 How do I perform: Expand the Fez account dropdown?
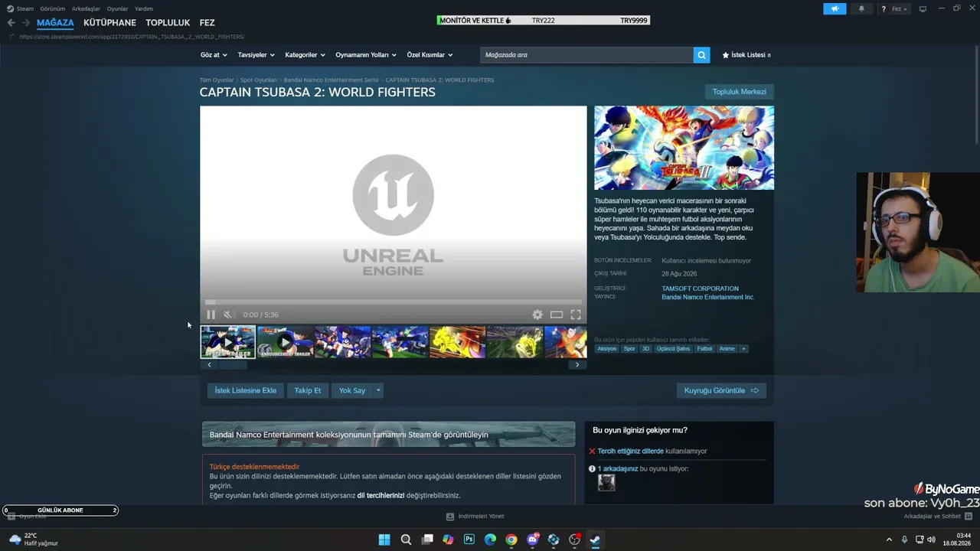tap(899, 9)
